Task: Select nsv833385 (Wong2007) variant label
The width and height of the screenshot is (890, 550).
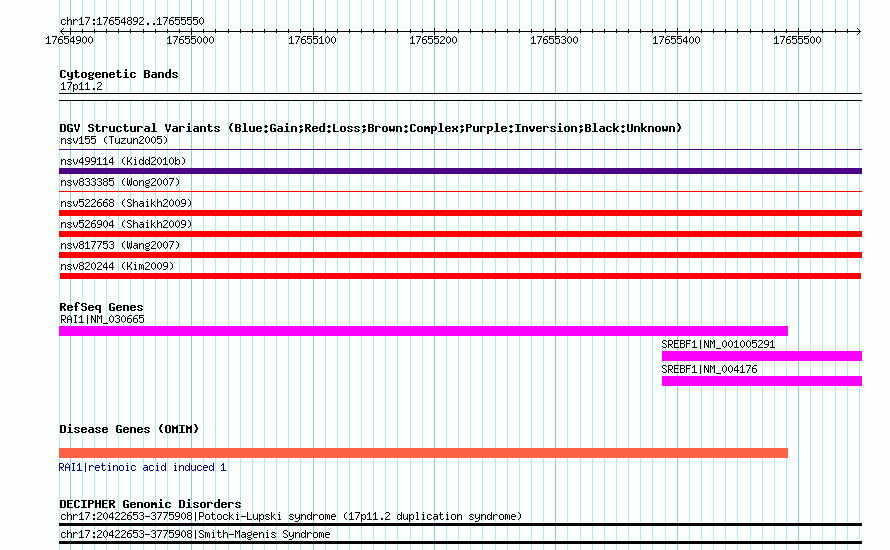Action: point(120,182)
